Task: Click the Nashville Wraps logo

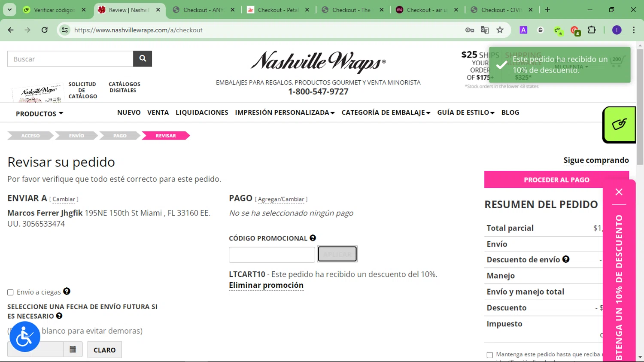Action: (x=318, y=62)
